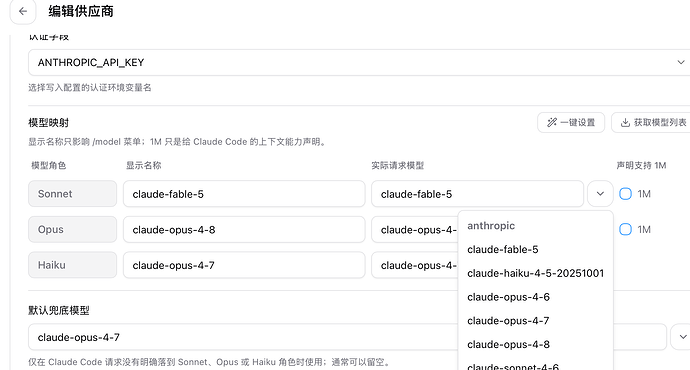The width and height of the screenshot is (690, 370).
Task: Collapse the Sonnet request model chevron dropdown
Action: coord(600,194)
